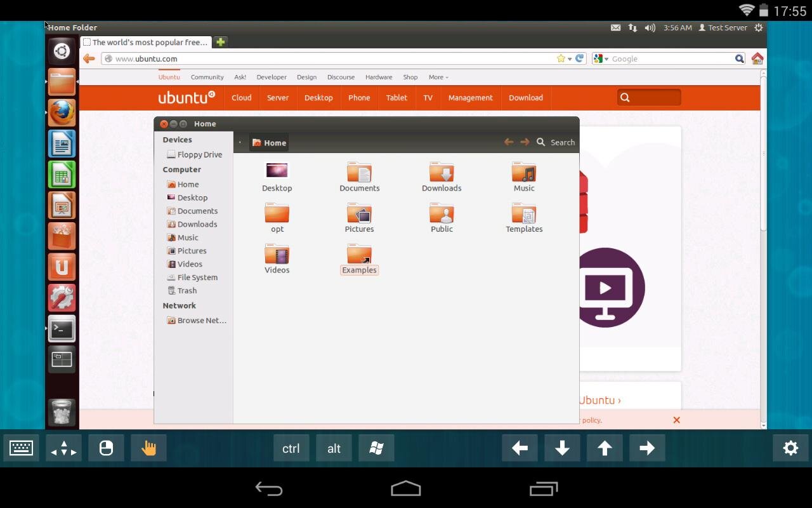Follow the Developer link
Screen dimensions: 812x508
272,77
